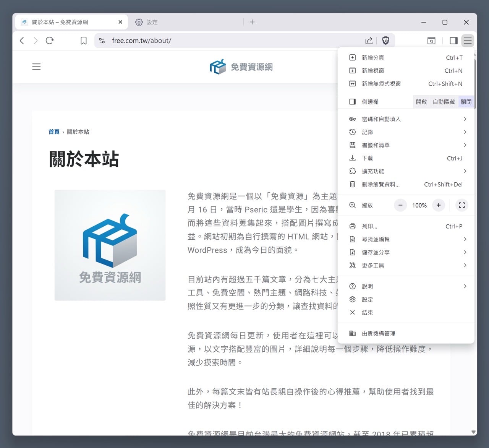
Task: Expand the 更多工具 submenu
Action: [x=406, y=265]
